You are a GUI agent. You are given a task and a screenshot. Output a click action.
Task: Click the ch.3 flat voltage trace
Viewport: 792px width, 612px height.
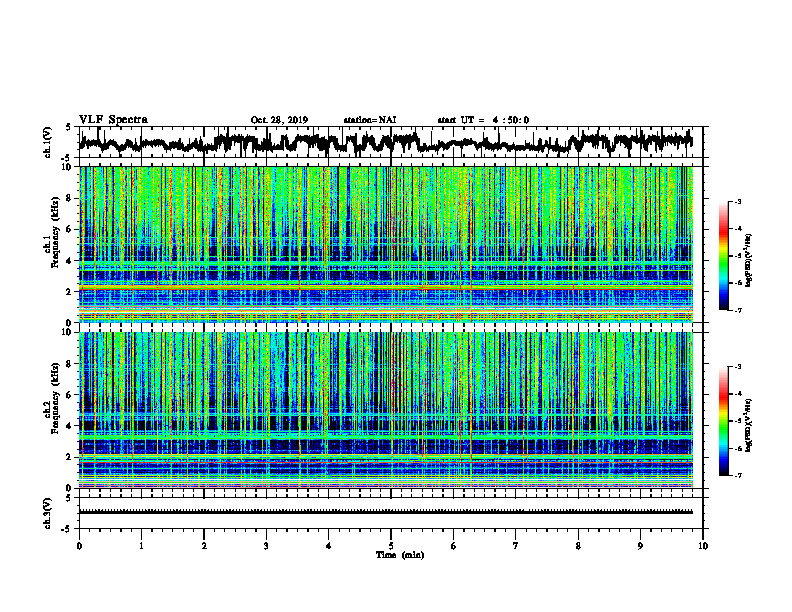click(x=386, y=512)
